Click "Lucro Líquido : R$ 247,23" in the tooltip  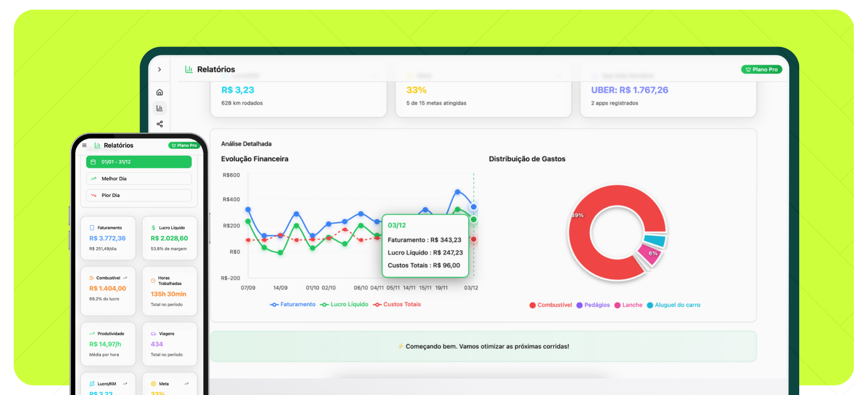pyautogui.click(x=425, y=253)
